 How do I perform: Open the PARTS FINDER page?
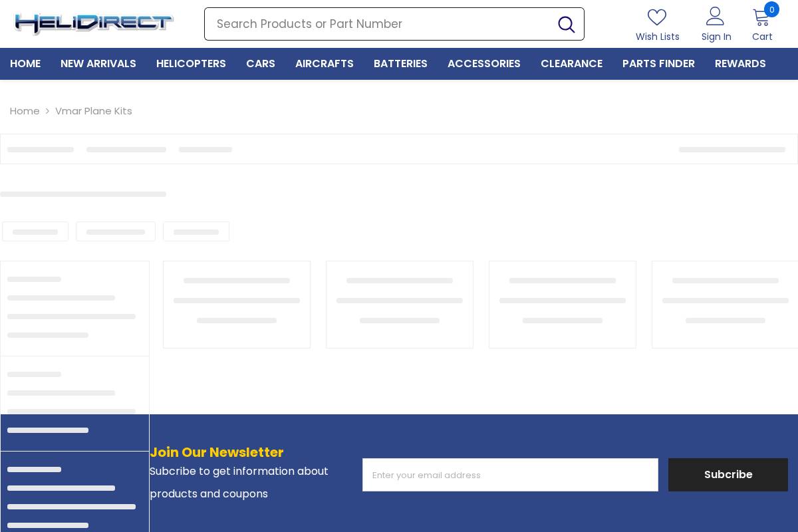click(x=658, y=63)
